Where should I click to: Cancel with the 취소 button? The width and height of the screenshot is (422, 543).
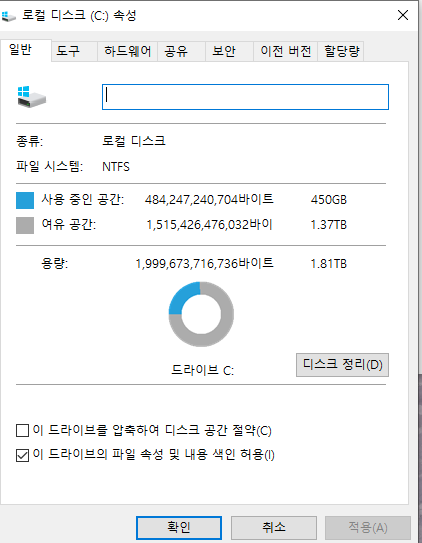(x=274, y=528)
